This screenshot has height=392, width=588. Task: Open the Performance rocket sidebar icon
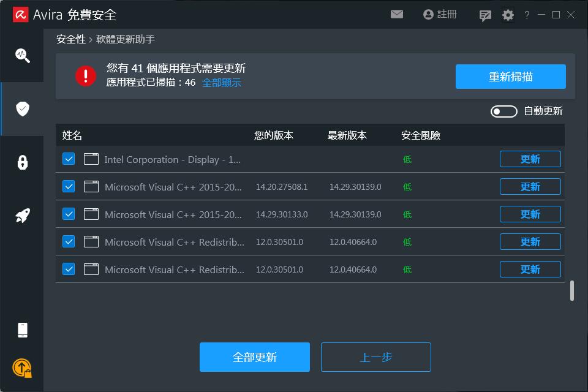point(23,216)
